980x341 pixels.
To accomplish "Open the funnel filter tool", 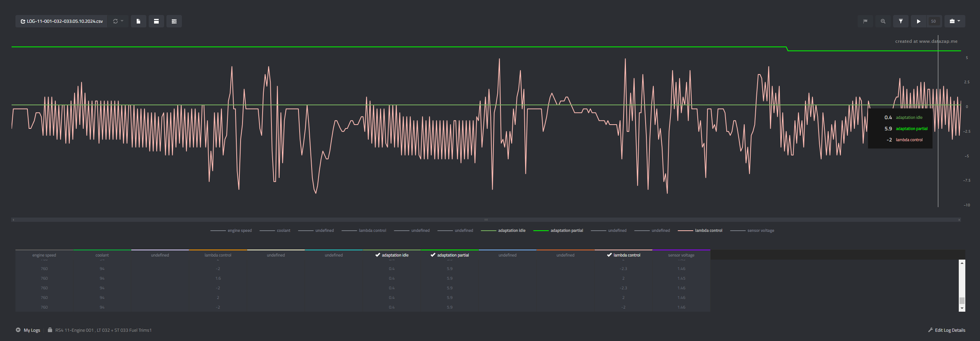I will coord(901,21).
